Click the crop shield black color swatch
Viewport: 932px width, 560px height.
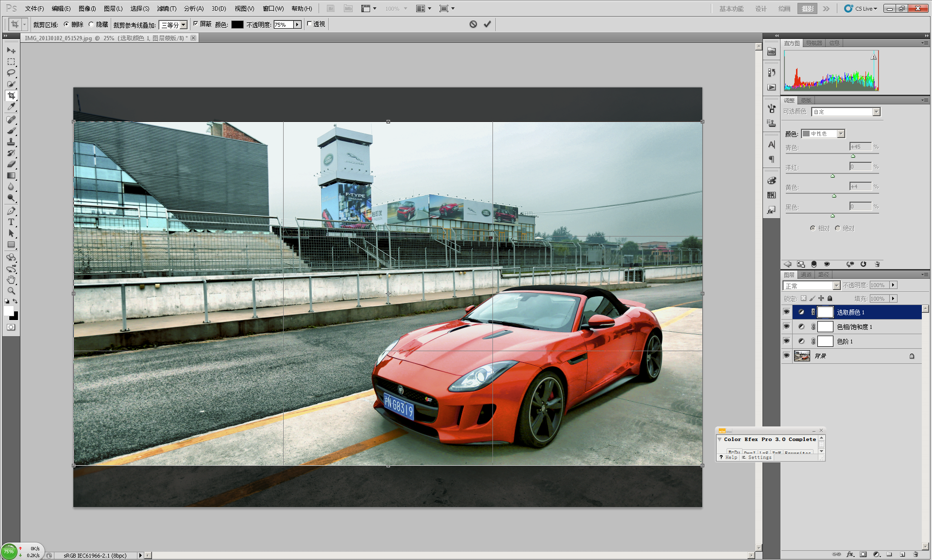[x=237, y=25]
